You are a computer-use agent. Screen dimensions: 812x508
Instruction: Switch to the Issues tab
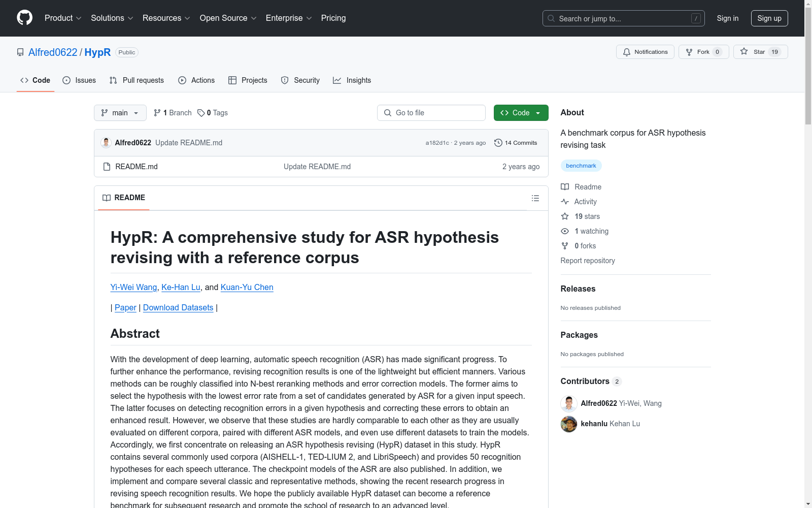pyautogui.click(x=79, y=80)
